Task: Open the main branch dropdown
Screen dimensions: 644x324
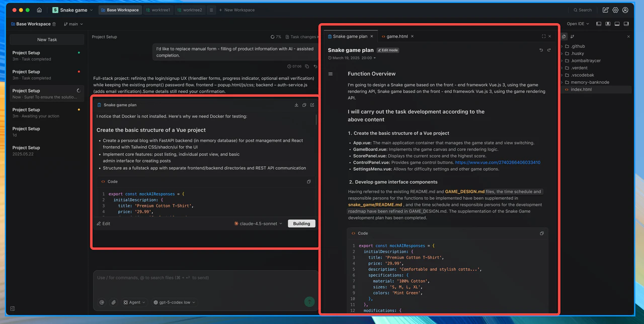Action: point(73,24)
